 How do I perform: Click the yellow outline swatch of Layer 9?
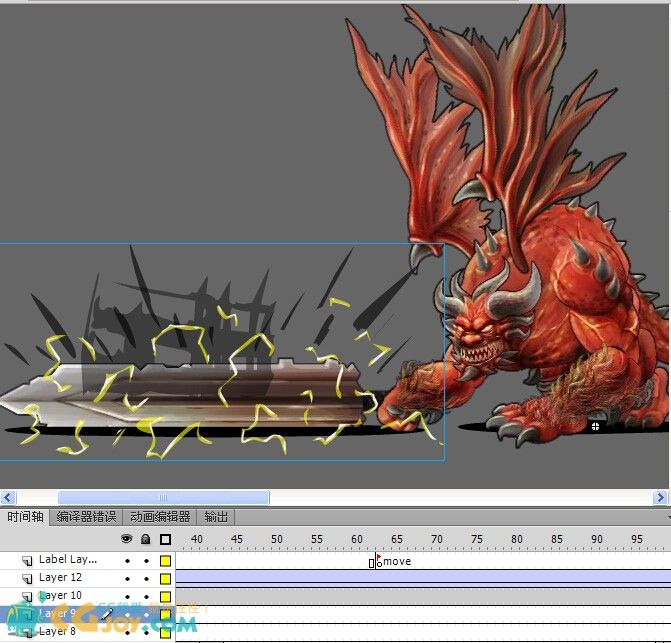click(x=165, y=614)
